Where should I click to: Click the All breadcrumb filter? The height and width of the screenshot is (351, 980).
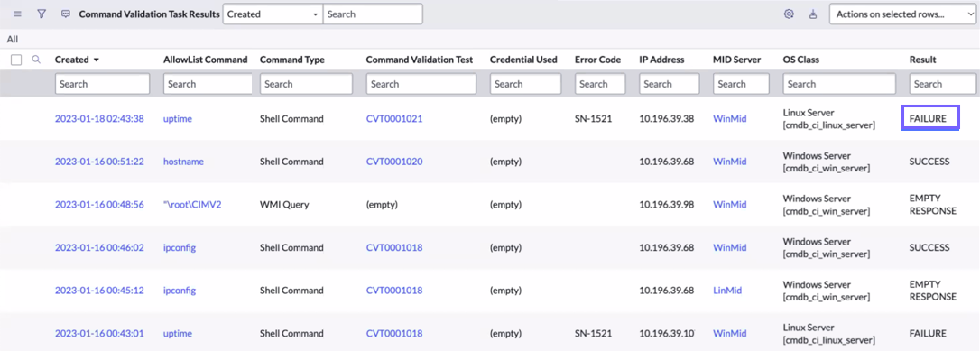(13, 40)
